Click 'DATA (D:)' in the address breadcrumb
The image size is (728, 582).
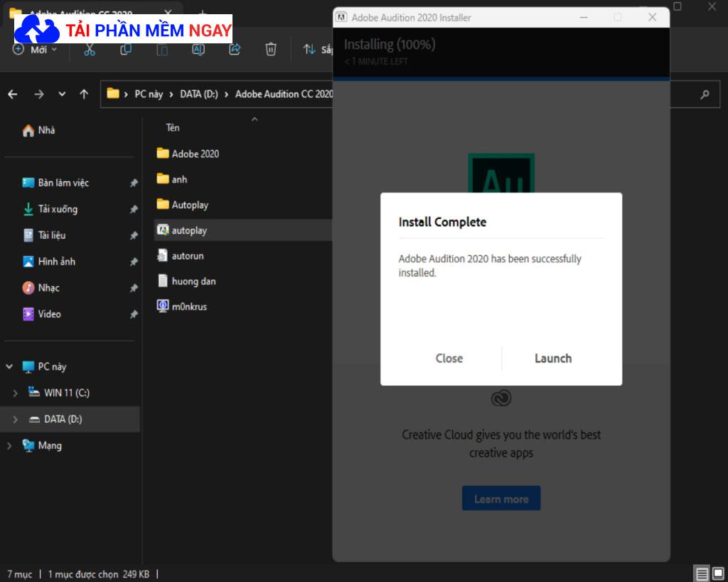[199, 95]
